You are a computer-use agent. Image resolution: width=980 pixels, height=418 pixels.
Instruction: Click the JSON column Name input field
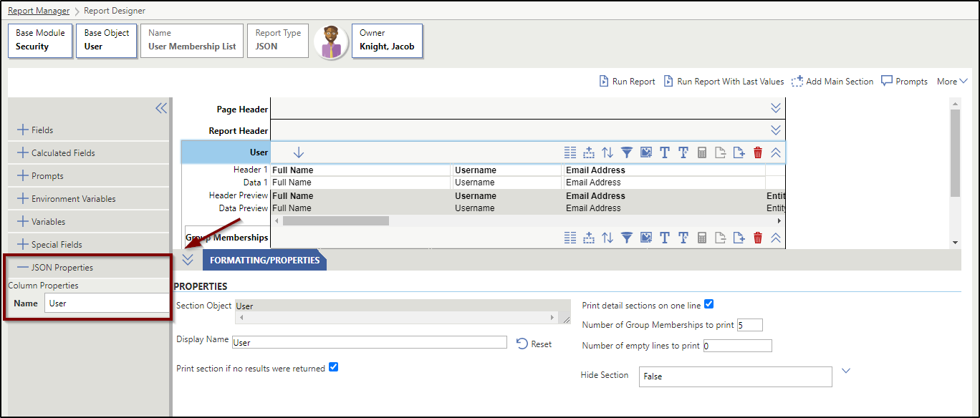point(106,303)
